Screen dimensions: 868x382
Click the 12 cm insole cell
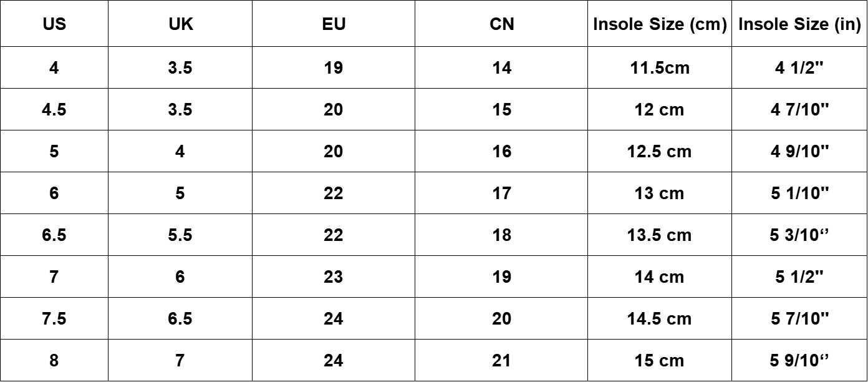coord(660,109)
